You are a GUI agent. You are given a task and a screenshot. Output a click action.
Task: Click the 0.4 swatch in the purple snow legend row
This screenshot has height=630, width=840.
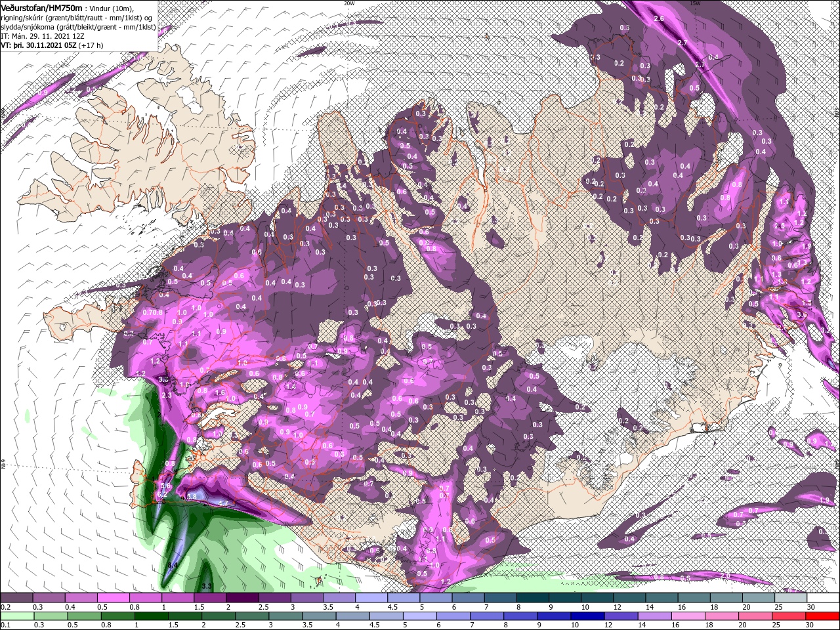pyautogui.click(x=81, y=598)
